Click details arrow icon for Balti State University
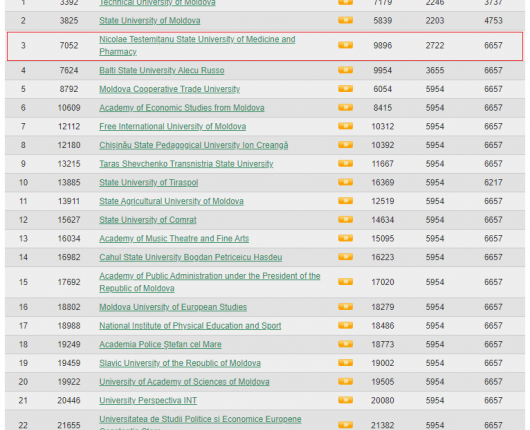This screenshot has height=430, width=530. click(345, 70)
